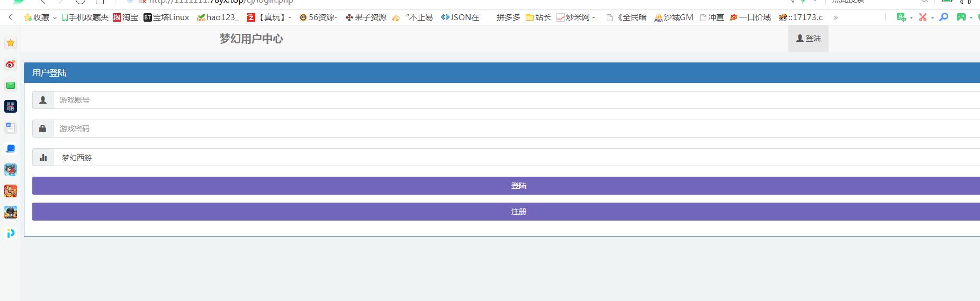Open the 梦幻西游 server selection dropdown
This screenshot has height=301, width=980.
516,158
